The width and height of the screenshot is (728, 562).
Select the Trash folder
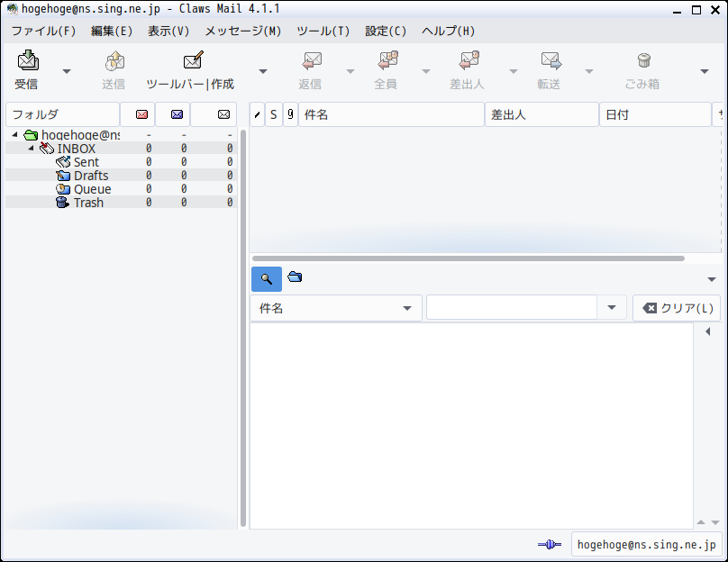point(88,203)
